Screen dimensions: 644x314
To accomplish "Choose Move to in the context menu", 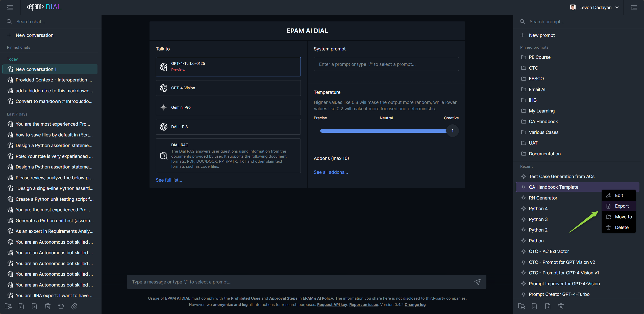I will click(618, 217).
